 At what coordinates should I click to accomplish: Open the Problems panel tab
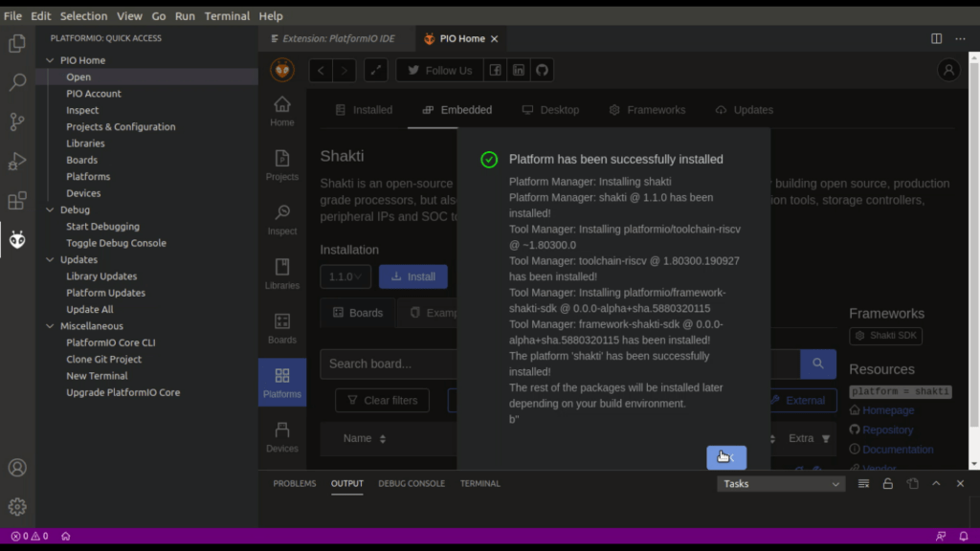295,483
